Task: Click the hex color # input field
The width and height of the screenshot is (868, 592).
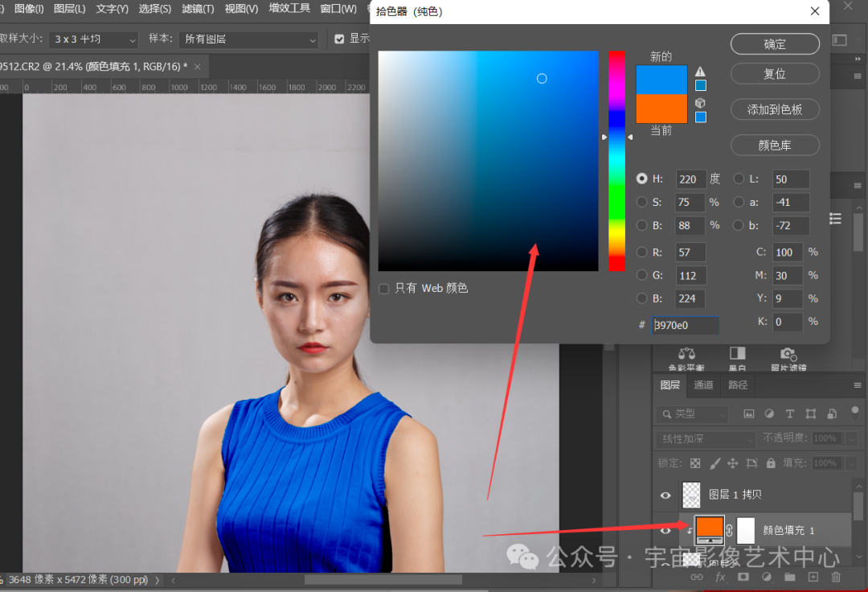Action: [686, 325]
